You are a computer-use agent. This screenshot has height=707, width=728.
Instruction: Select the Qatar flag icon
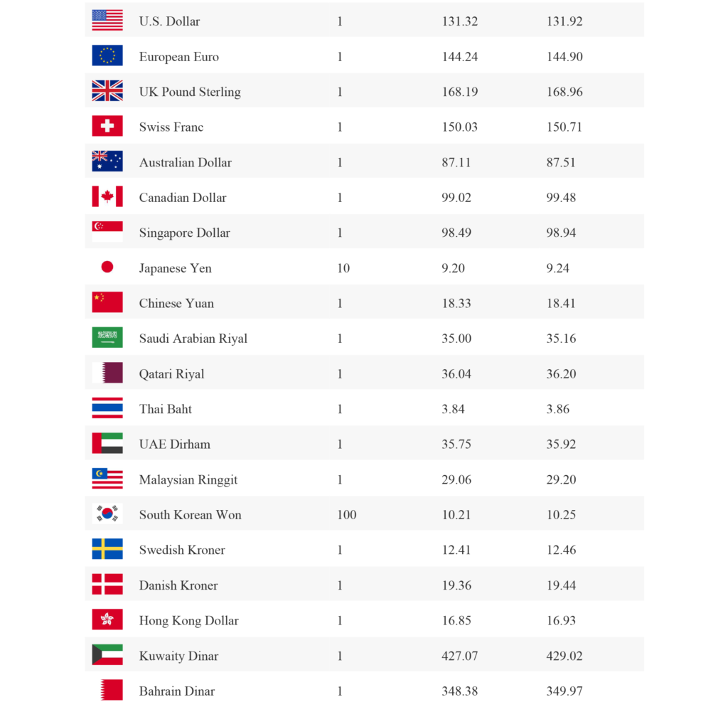[x=107, y=373]
